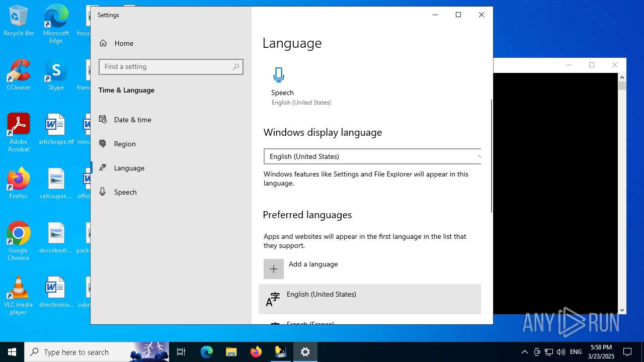Select English (United States) preferred language
This screenshot has height=362, width=644.
click(x=369, y=299)
